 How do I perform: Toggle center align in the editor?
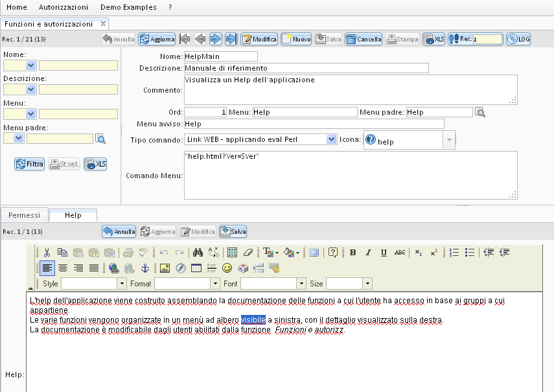[63, 268]
